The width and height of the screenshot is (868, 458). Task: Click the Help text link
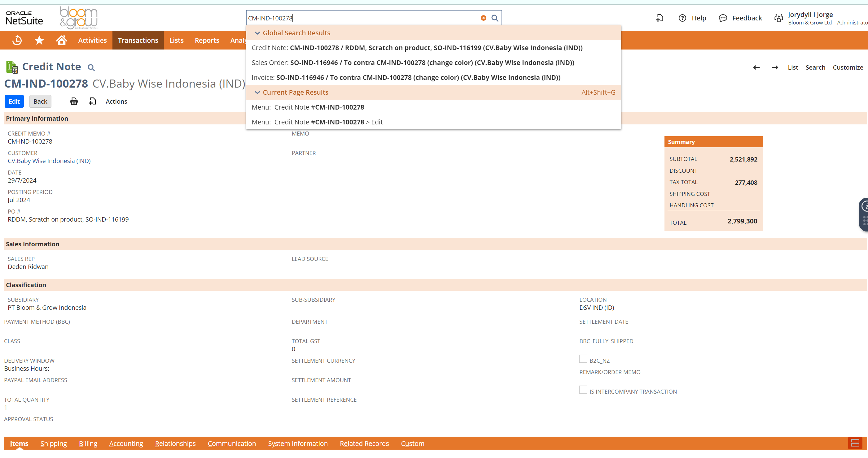(x=699, y=18)
